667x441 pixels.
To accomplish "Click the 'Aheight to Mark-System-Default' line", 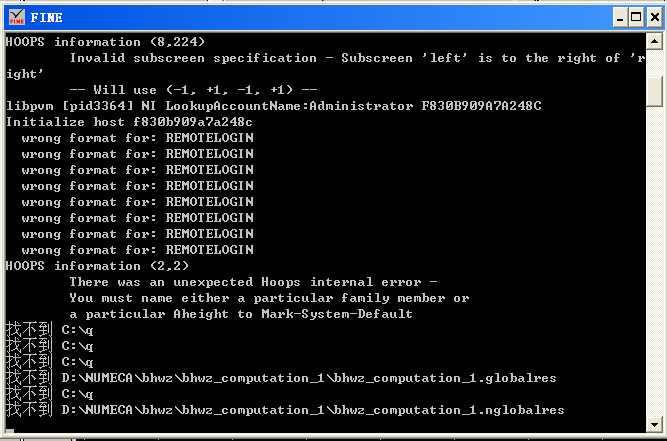I will point(241,314).
